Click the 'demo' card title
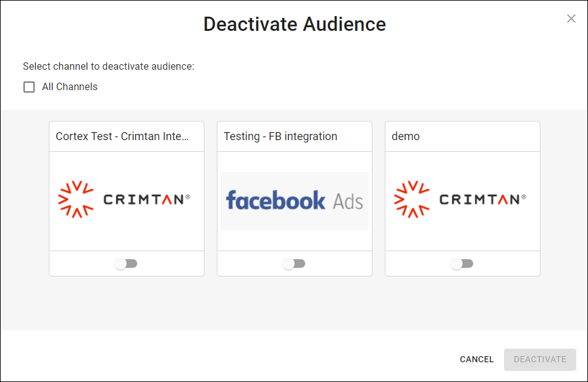This screenshot has height=382, width=588. pos(406,136)
